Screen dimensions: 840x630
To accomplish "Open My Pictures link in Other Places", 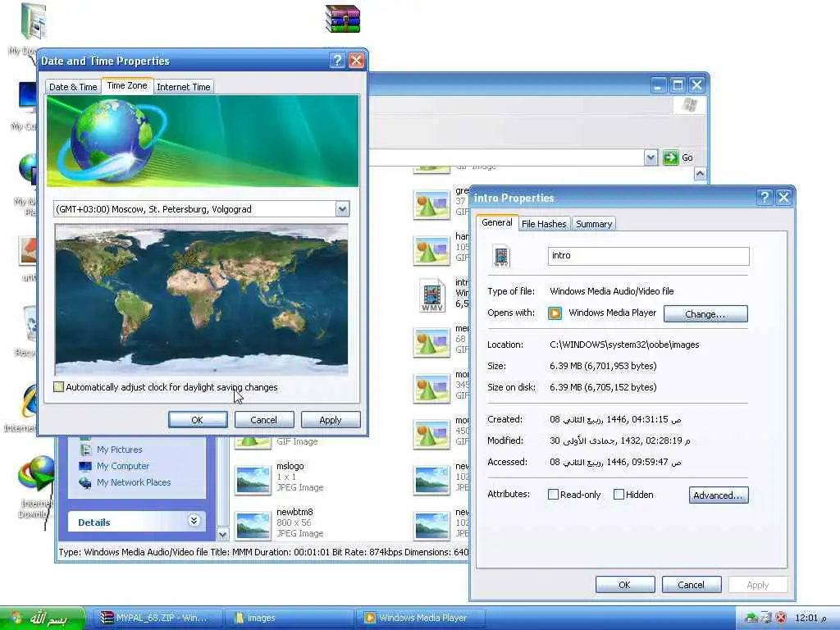I will click(120, 450).
